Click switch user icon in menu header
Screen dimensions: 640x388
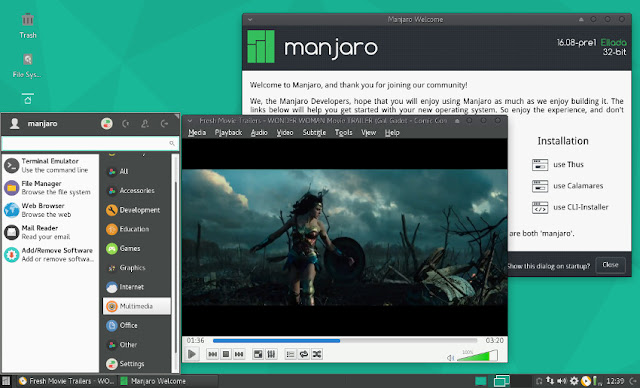point(145,123)
